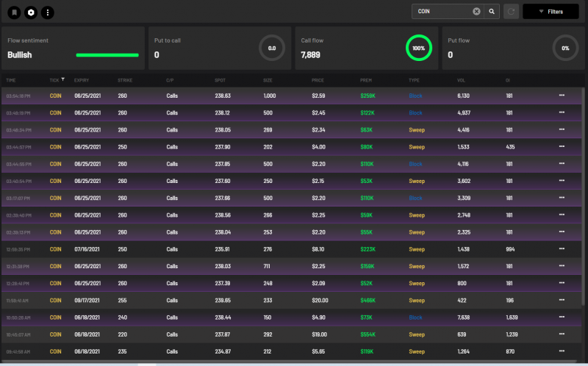Image resolution: width=588 pixels, height=366 pixels.
Task: Click the SIZE column header
Action: coord(268,80)
